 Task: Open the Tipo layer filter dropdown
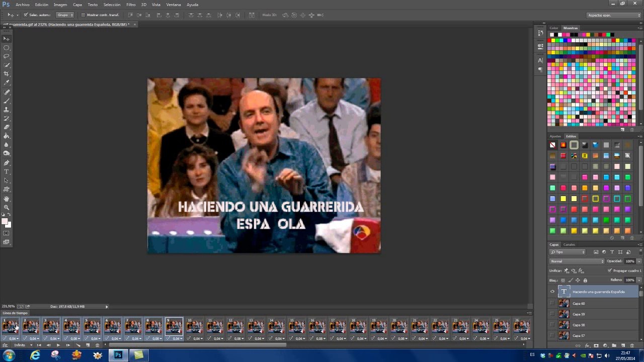568,252
